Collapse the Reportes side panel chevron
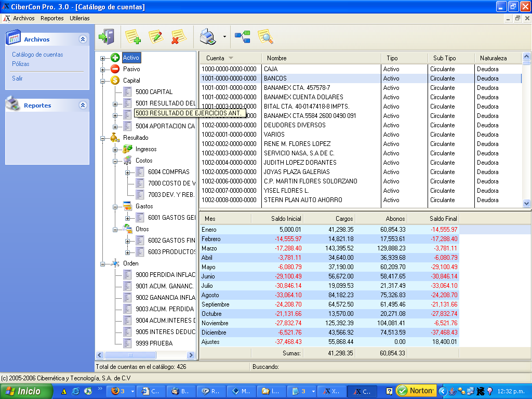532x399 pixels. pyautogui.click(x=83, y=105)
